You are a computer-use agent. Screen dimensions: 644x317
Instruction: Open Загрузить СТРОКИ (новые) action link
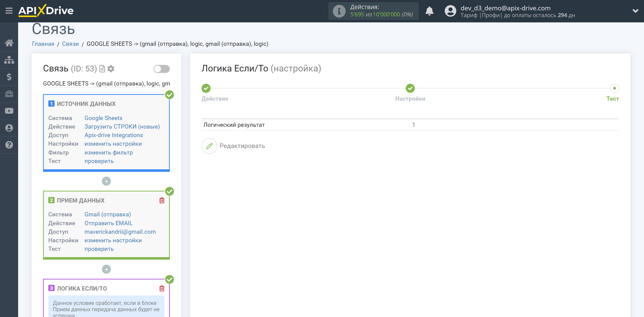(122, 127)
